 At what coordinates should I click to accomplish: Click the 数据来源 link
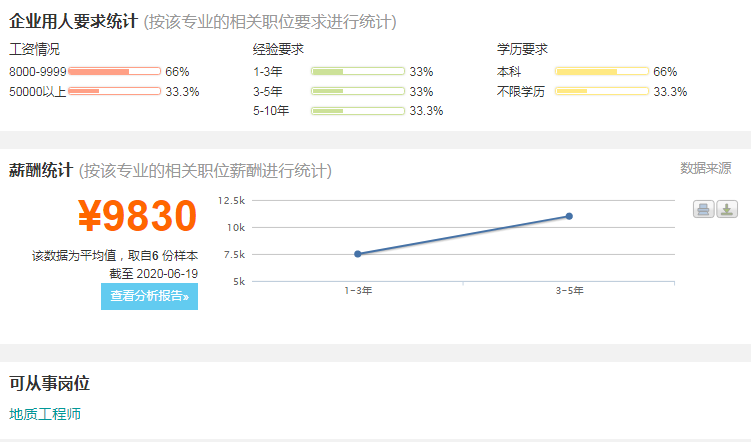705,168
